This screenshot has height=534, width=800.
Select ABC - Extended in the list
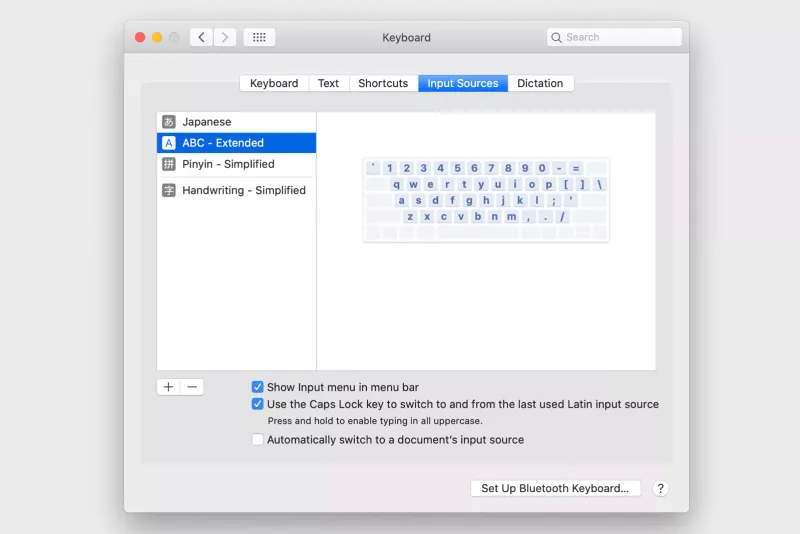tap(237, 143)
